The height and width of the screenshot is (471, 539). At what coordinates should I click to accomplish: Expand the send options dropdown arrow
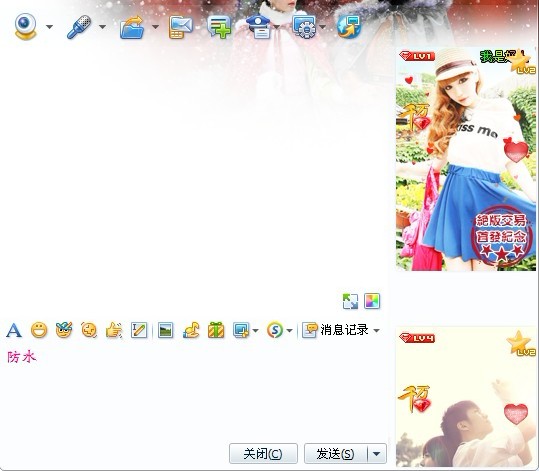click(377, 453)
